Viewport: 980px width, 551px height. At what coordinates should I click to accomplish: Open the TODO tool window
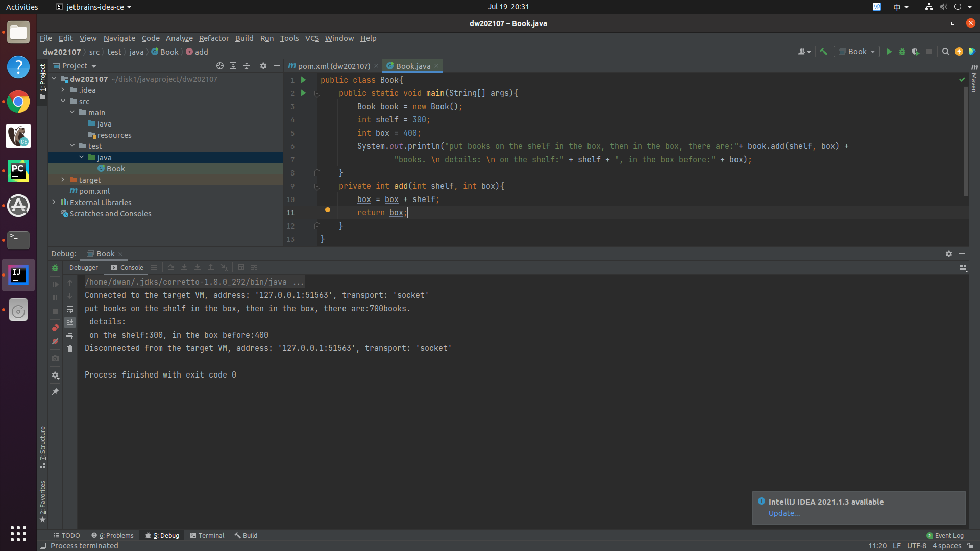(x=67, y=535)
